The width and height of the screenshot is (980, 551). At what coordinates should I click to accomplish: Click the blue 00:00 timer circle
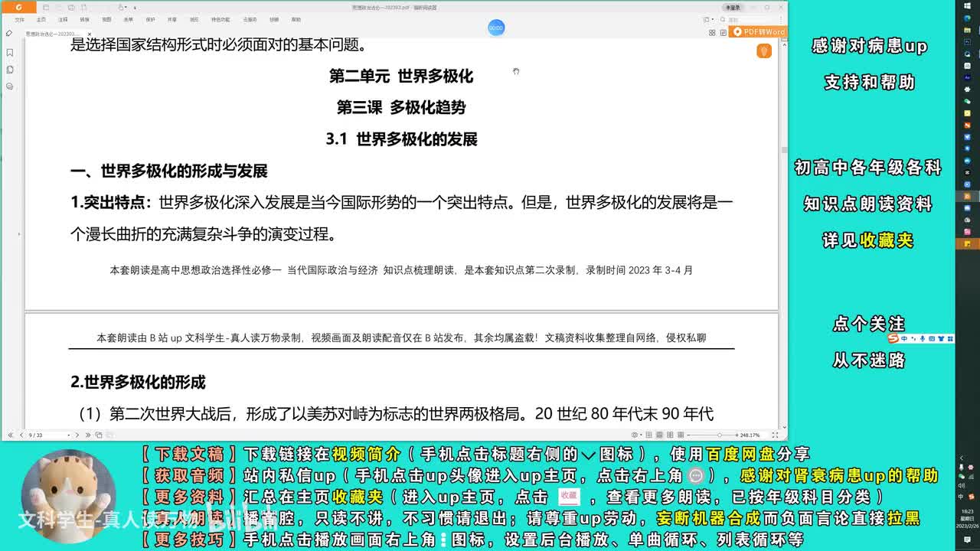click(x=496, y=28)
